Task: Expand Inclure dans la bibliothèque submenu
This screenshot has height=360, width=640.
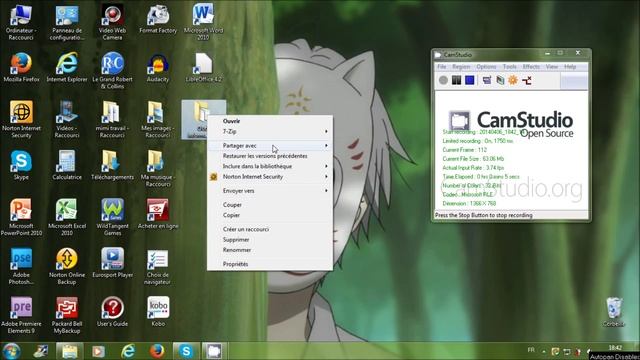Action: pyautogui.click(x=270, y=166)
